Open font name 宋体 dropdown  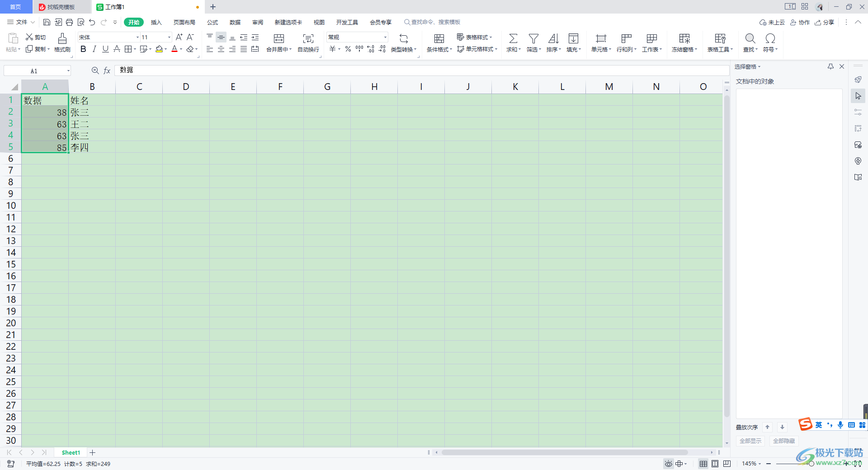(x=137, y=37)
